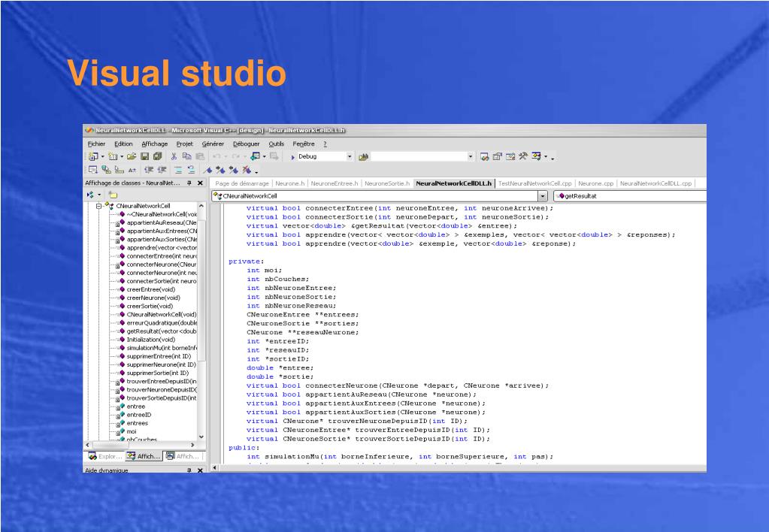Select creerNeurone(void) in class tree
769x532 pixels.
click(x=153, y=298)
